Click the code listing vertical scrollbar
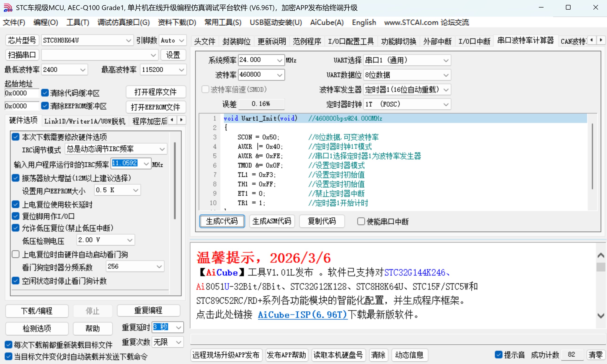 click(x=592, y=156)
